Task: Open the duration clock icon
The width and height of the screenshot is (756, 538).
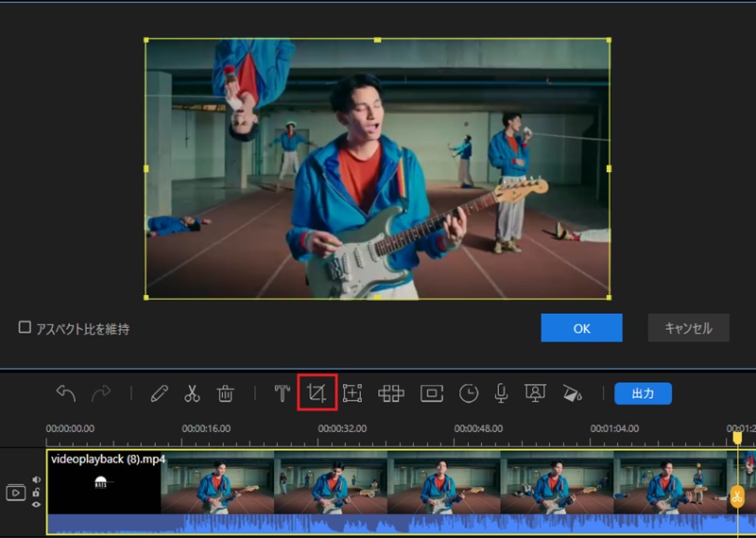Action: pos(469,393)
